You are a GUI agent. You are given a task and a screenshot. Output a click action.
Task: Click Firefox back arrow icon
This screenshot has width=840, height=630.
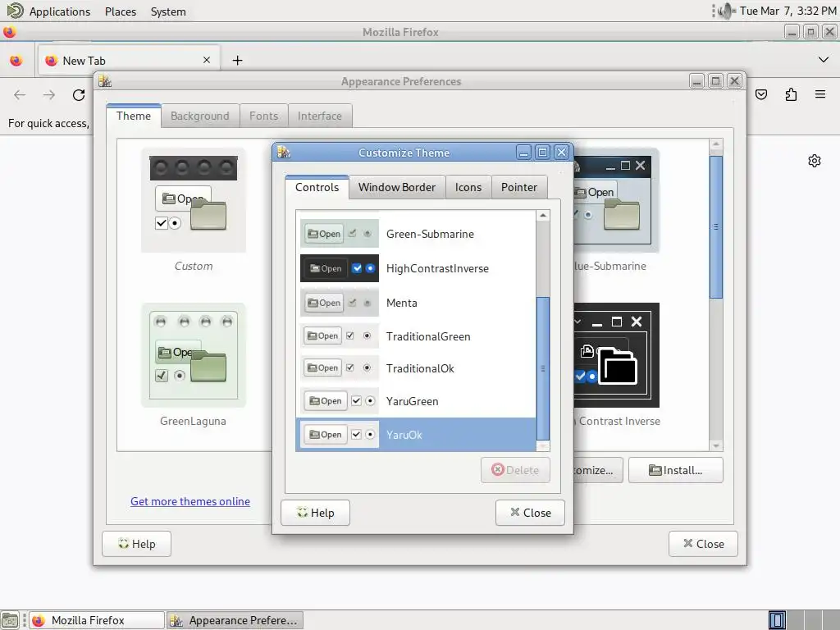coord(20,95)
